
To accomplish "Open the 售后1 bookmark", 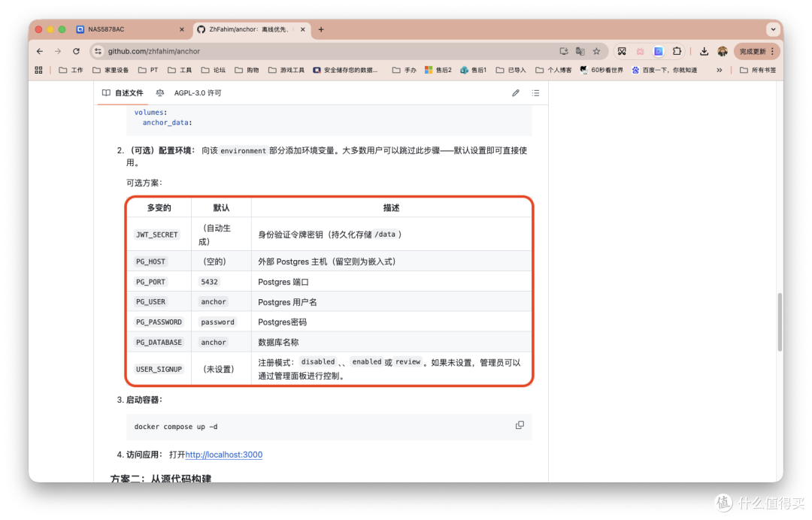I will tap(474, 70).
